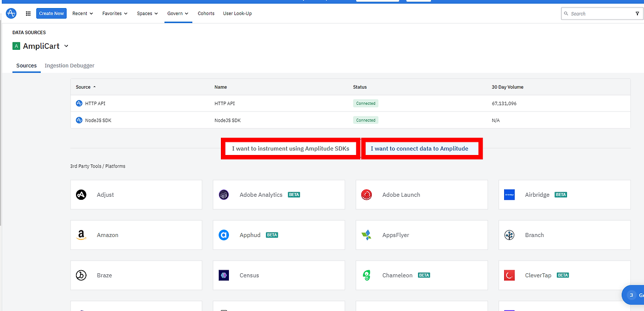Open the Adobe Analytics integration label

[261, 195]
